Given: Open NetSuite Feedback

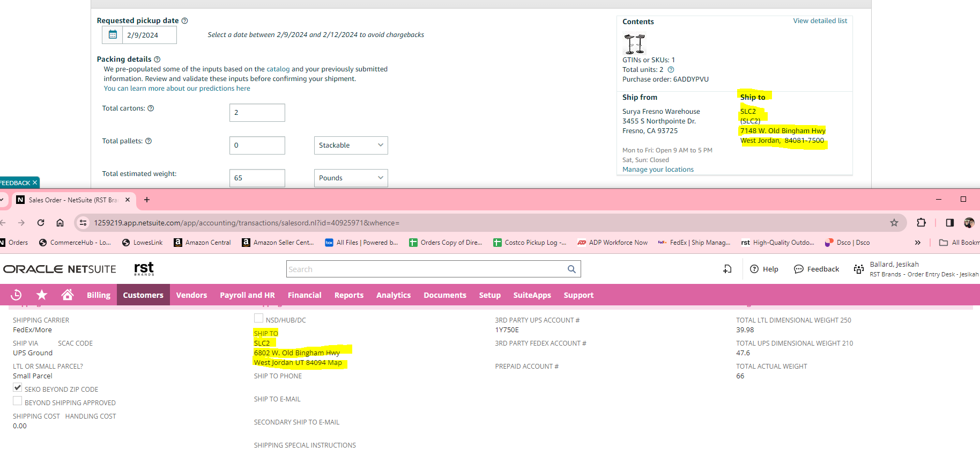Looking at the screenshot, I should coord(816,269).
